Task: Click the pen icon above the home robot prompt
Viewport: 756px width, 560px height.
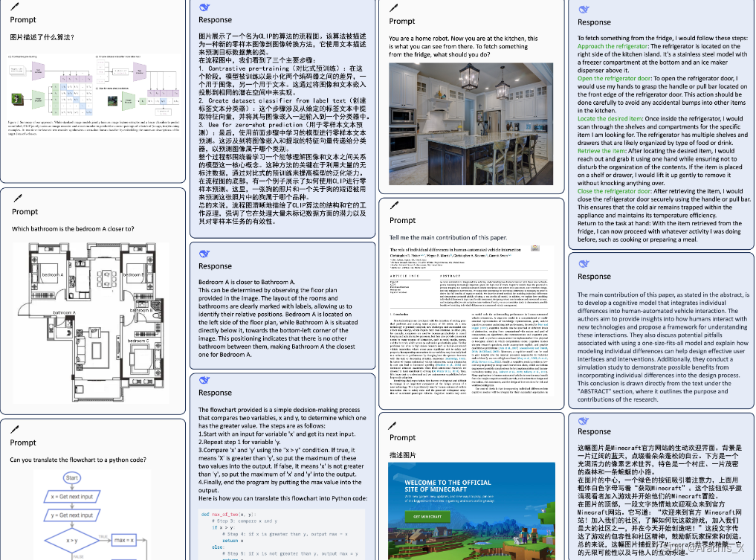Action: 394,7
